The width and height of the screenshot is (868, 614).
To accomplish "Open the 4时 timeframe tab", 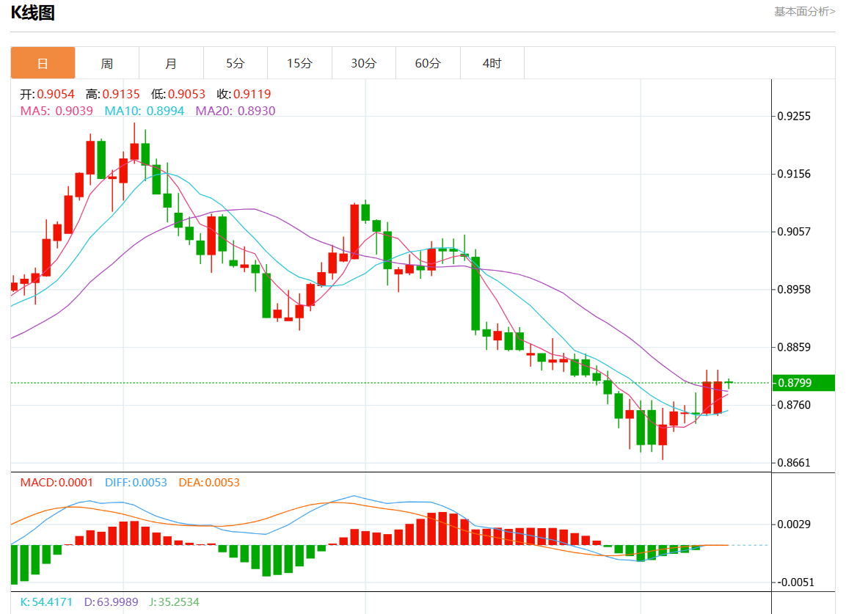I will (492, 63).
